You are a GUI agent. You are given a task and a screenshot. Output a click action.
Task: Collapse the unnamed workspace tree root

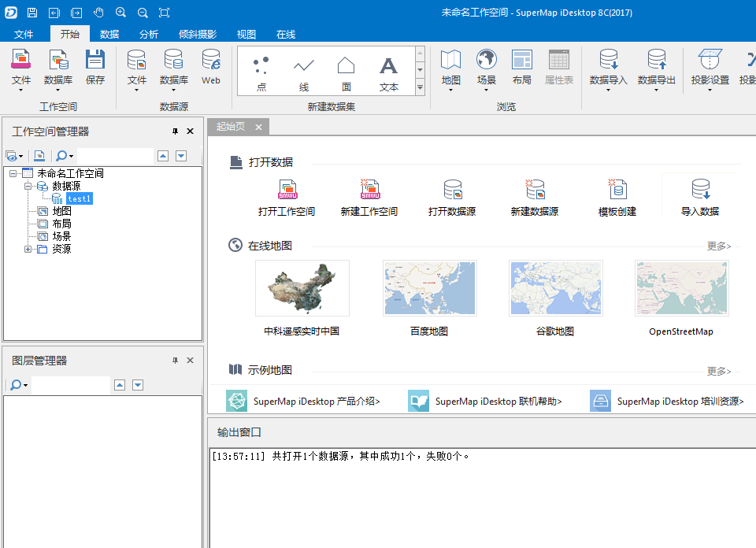click(13, 173)
